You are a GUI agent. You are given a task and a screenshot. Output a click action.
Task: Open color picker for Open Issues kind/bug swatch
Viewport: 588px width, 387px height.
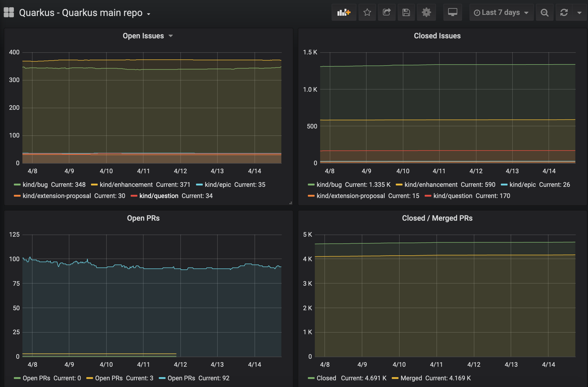tap(17, 185)
